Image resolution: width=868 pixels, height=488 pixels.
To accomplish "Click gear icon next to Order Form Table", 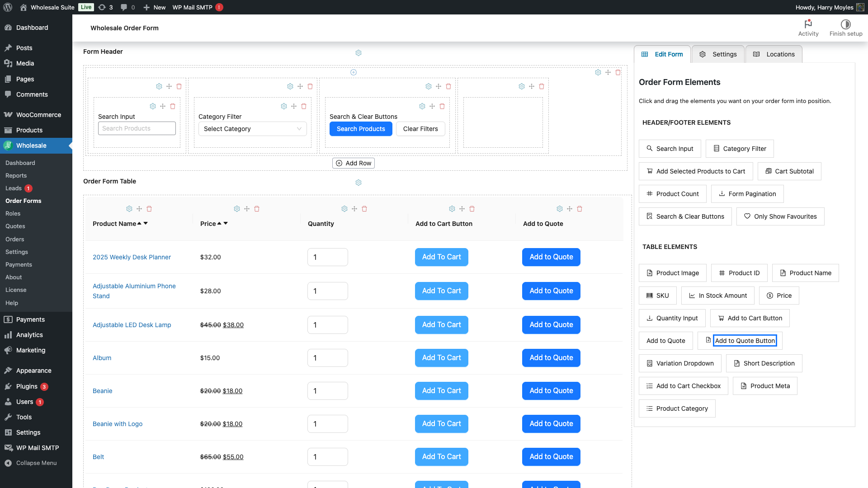I will point(359,183).
